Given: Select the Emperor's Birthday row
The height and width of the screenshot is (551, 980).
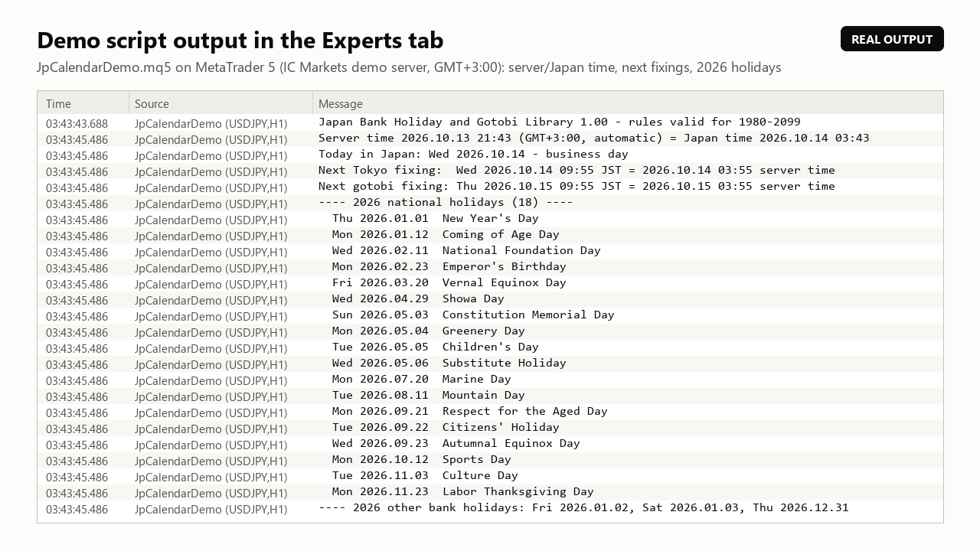Looking at the screenshot, I should click(490, 267).
